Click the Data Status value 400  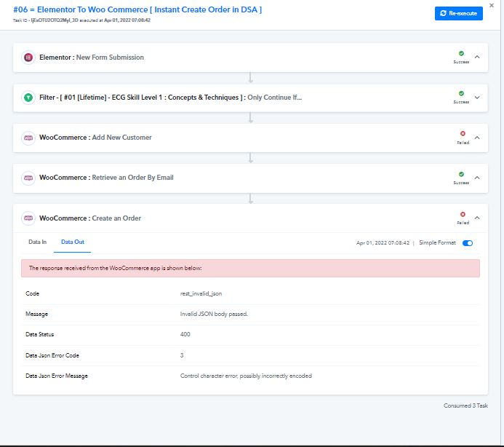(x=185, y=334)
